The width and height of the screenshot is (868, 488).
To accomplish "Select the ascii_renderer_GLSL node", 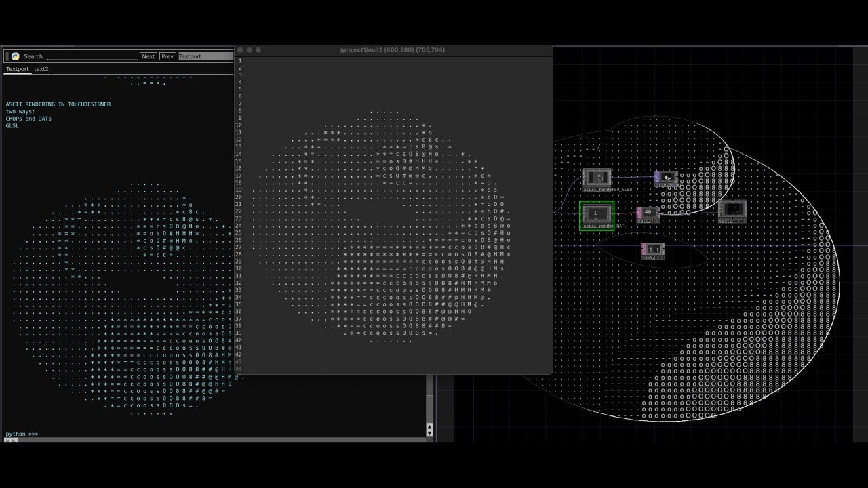I will (x=597, y=178).
